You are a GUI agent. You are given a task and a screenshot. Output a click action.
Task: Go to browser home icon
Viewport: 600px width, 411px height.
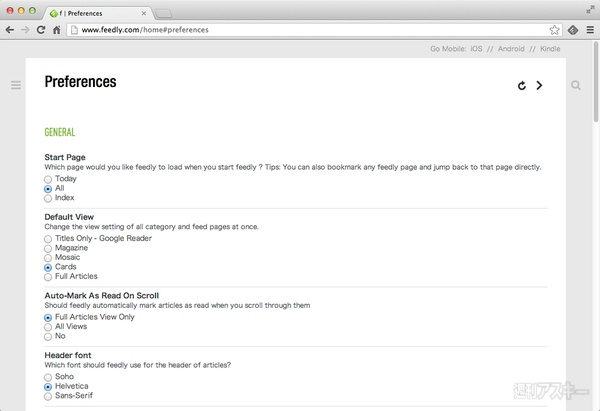pyautogui.click(x=57, y=30)
